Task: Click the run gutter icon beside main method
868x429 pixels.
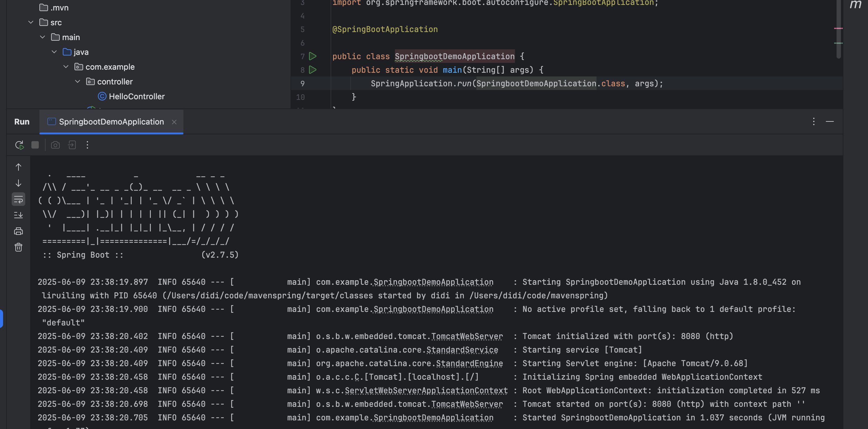Action: point(313,70)
